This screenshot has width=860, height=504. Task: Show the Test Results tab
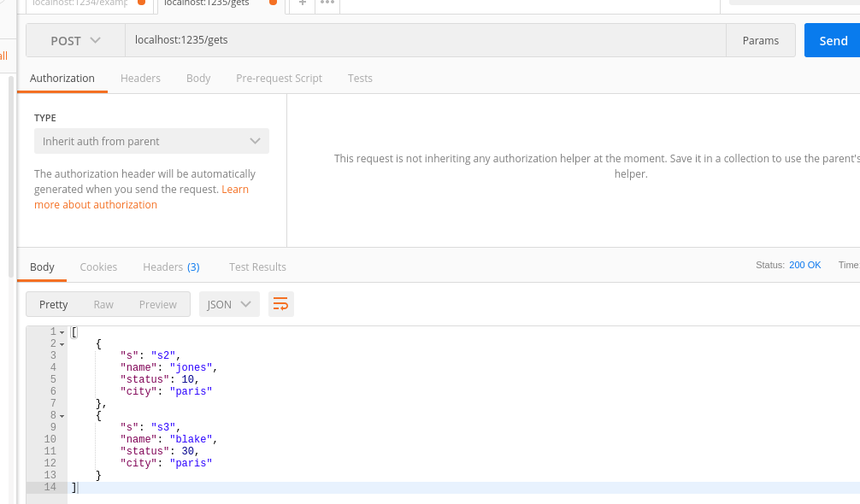[x=258, y=267]
